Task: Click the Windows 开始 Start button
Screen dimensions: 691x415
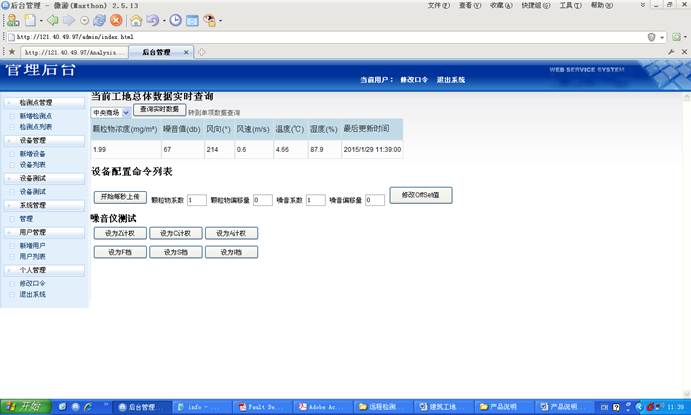Action: tap(24, 407)
